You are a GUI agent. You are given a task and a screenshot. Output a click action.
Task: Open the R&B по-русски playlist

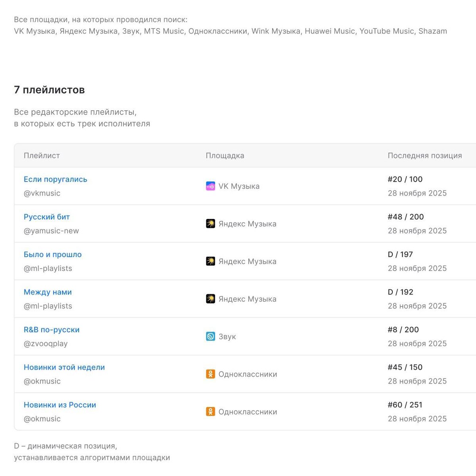(52, 330)
